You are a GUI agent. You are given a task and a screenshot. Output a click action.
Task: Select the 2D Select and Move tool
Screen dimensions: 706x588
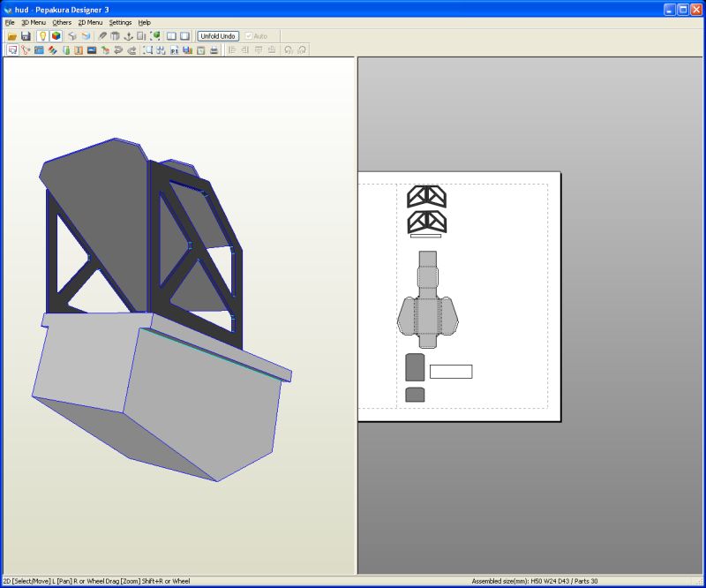tap(12, 50)
